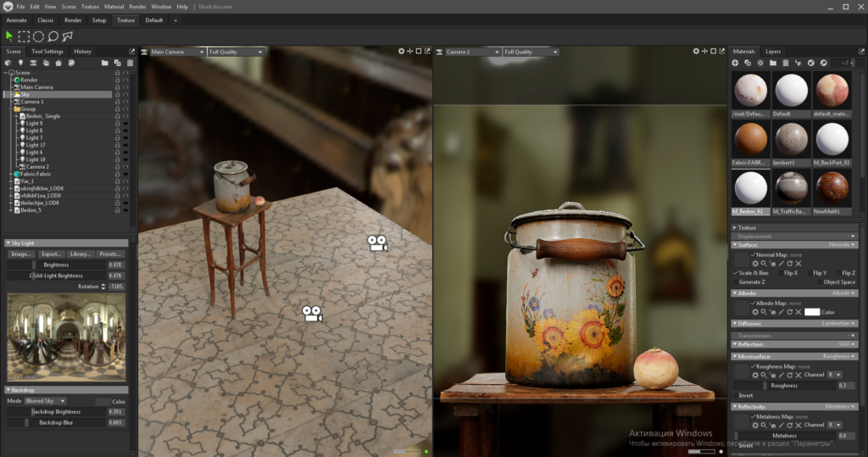Screen dimensions: 868x457
Task: Search for an Albedo Map texture
Action: [764, 312]
